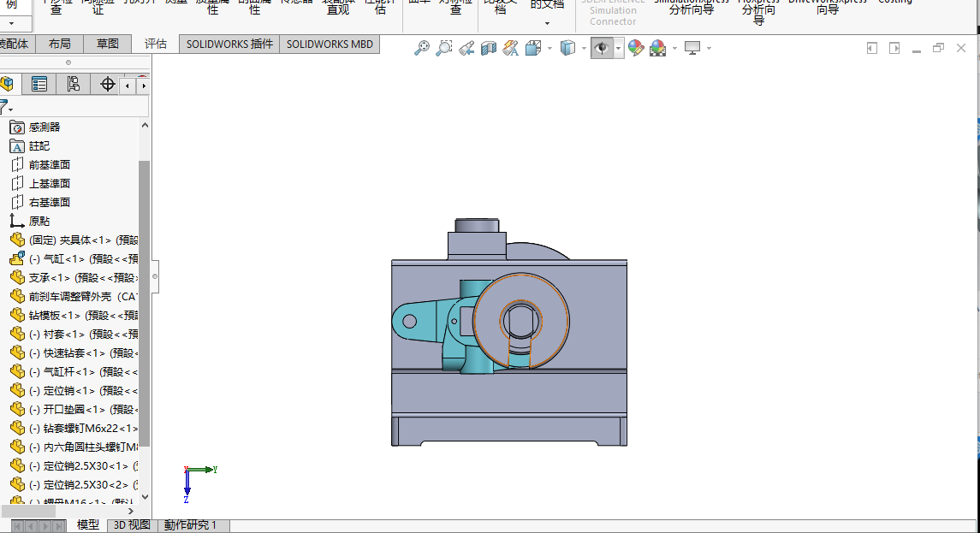Select the 前基準面 plane
980x533 pixels.
[x=40, y=165]
